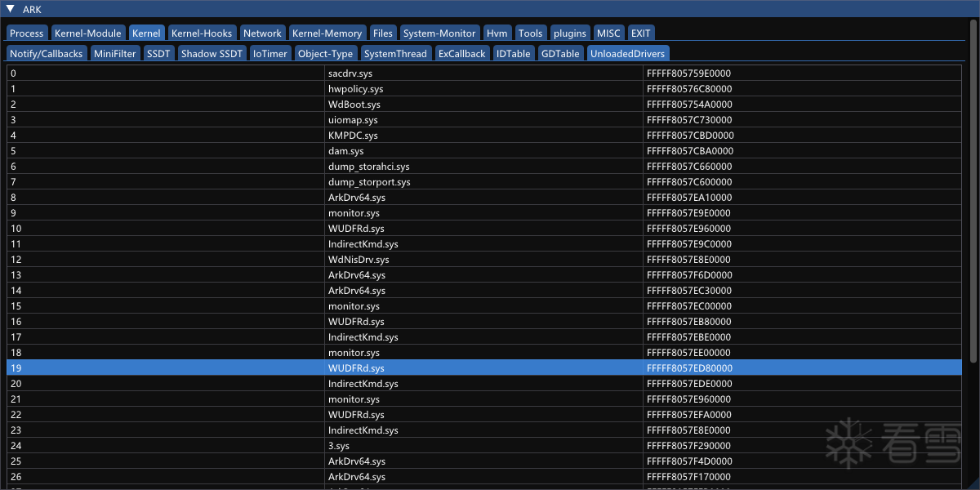Image resolution: width=980 pixels, height=490 pixels.
Task: Open the Kernel-Memory tab
Action: pos(327,33)
